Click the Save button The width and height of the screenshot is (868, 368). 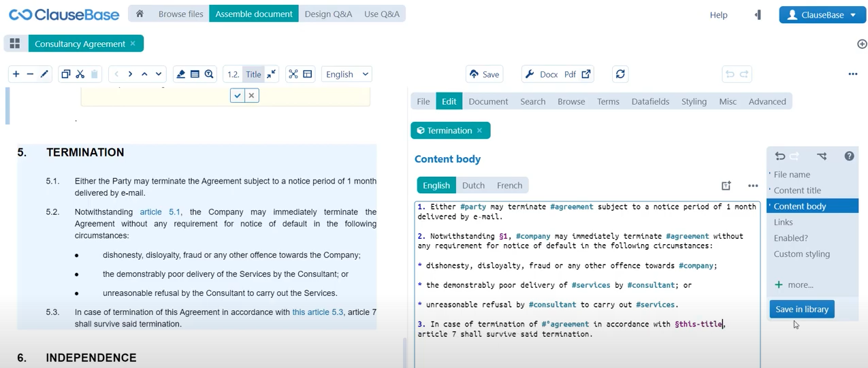(x=484, y=74)
